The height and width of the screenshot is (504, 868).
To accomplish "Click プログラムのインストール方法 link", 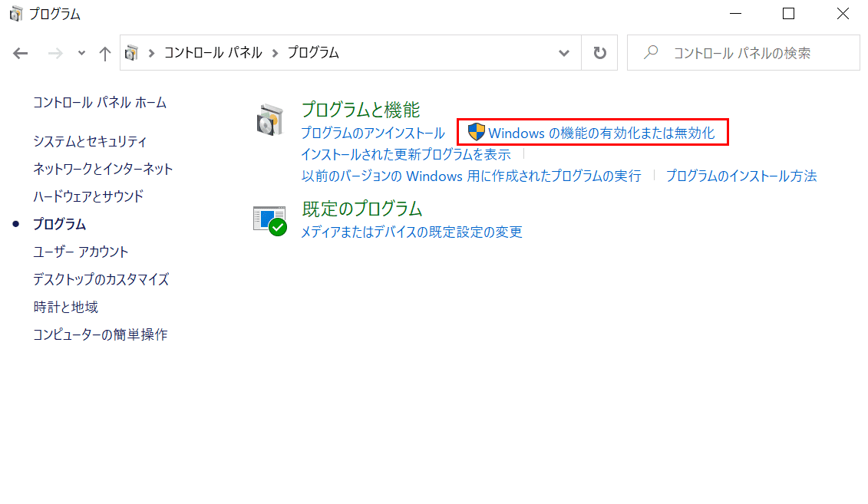I will [x=741, y=176].
